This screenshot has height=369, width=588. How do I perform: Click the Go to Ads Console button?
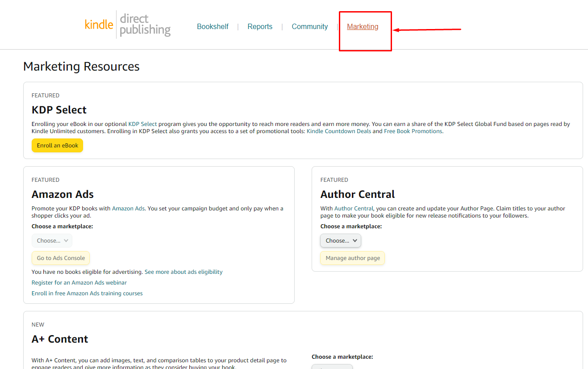click(61, 258)
